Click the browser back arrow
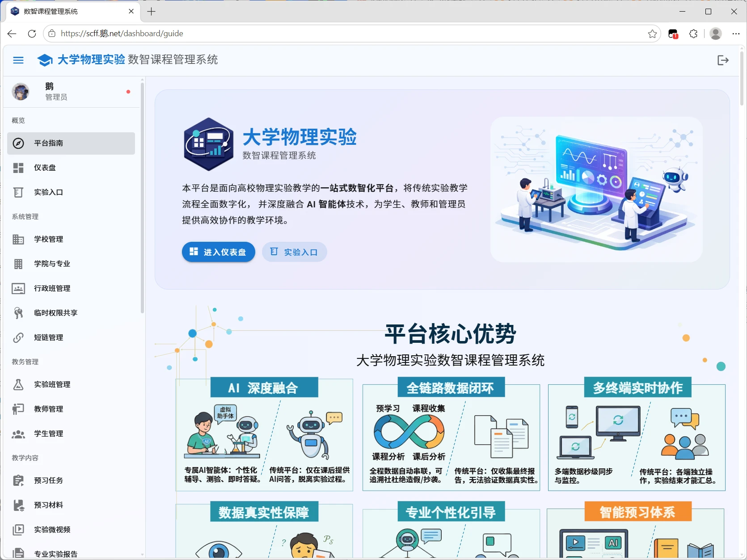This screenshot has width=747, height=560. pos(12,34)
